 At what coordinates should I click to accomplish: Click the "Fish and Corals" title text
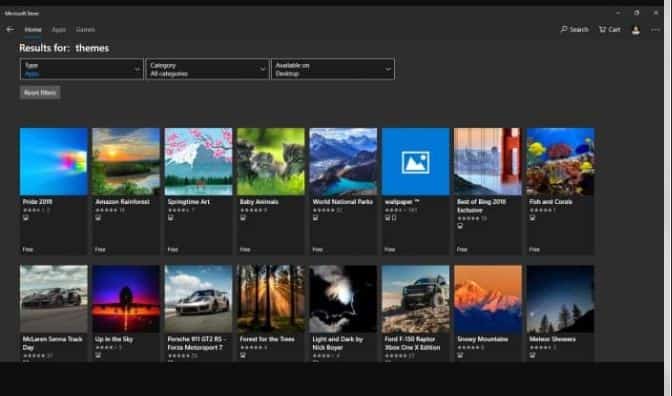pos(551,202)
